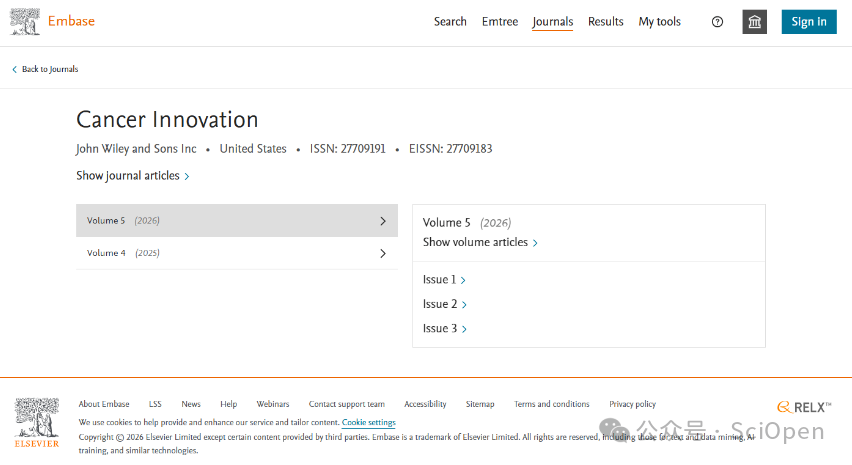The height and width of the screenshot is (465, 852).
Task: Open News footer link
Action: 191,404
